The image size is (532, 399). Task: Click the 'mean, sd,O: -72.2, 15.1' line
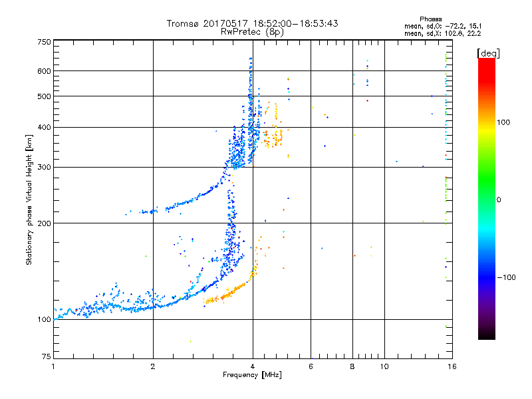point(443,26)
